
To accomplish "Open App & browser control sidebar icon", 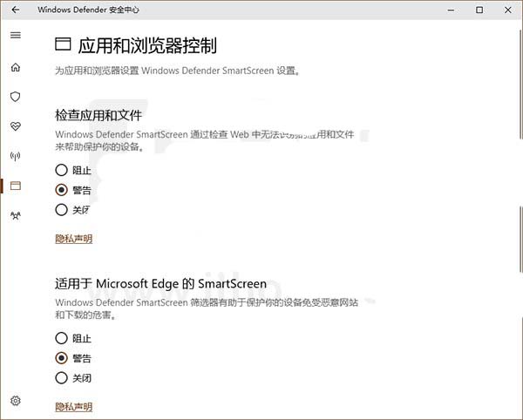I will click(x=16, y=186).
